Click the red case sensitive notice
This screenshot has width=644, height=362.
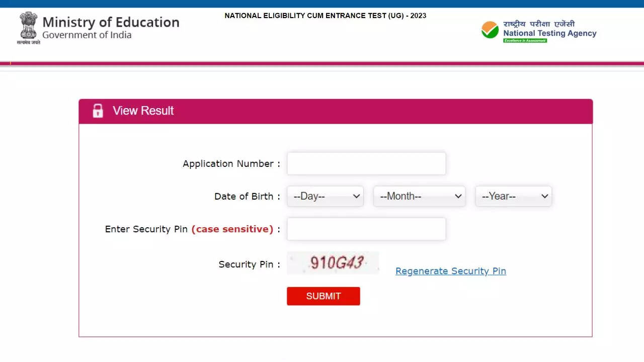click(x=232, y=229)
